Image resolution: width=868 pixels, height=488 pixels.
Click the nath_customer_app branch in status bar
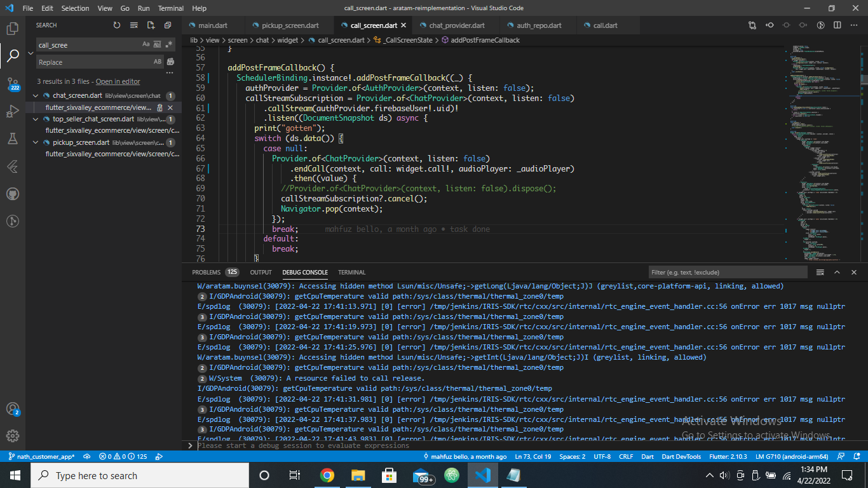tap(41, 456)
